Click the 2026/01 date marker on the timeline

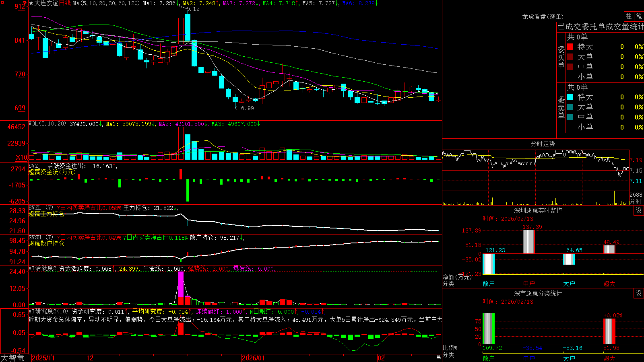[x=253, y=358]
